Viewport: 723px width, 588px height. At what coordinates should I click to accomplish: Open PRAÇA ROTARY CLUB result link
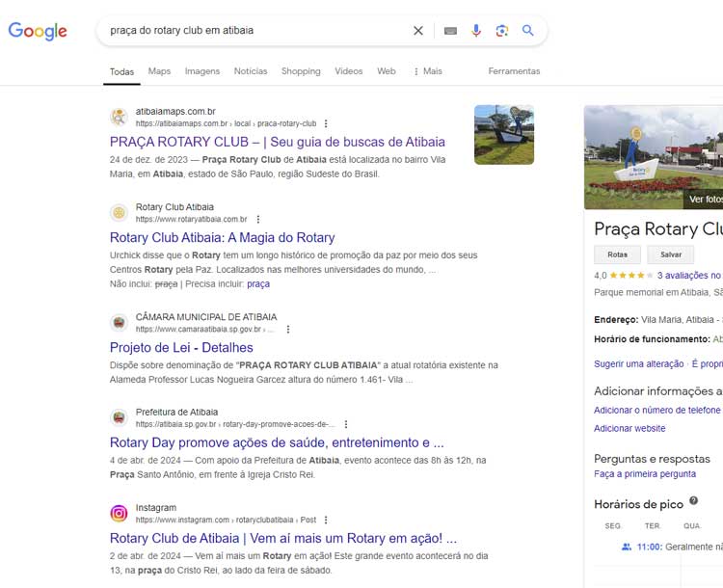[x=277, y=142]
